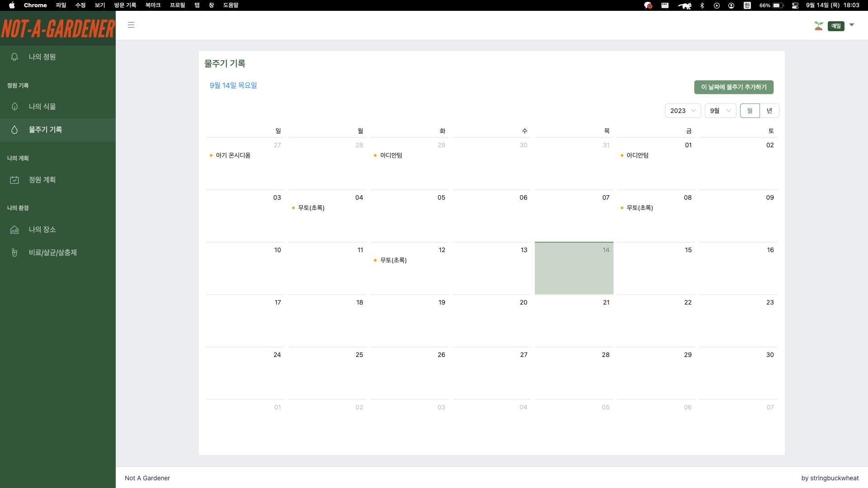
Task: Click the 나의 정원 sidebar icon
Action: [15, 56]
